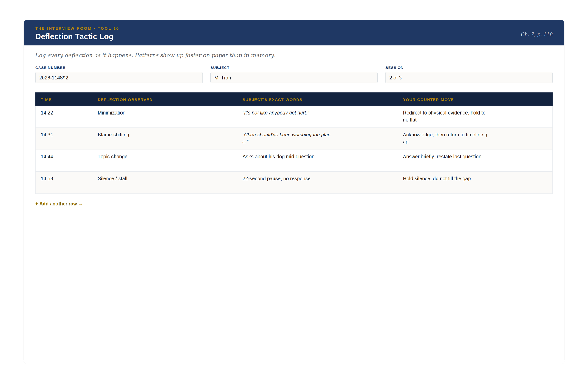Select the 14:22 time cell
The height and width of the screenshot is (384, 588).
[x=47, y=113]
